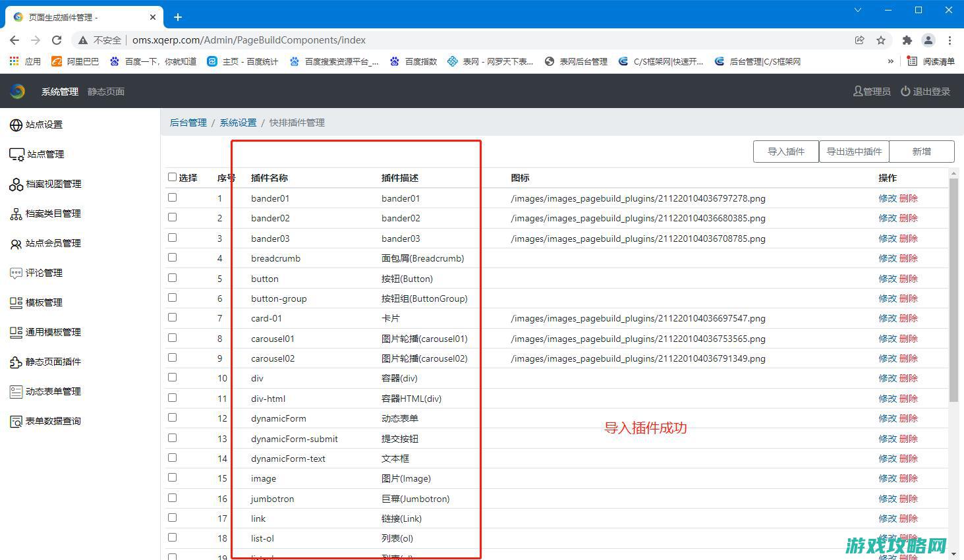Click the 导出选中插件 button
Viewport: 964px width, 560px height.
click(x=854, y=152)
